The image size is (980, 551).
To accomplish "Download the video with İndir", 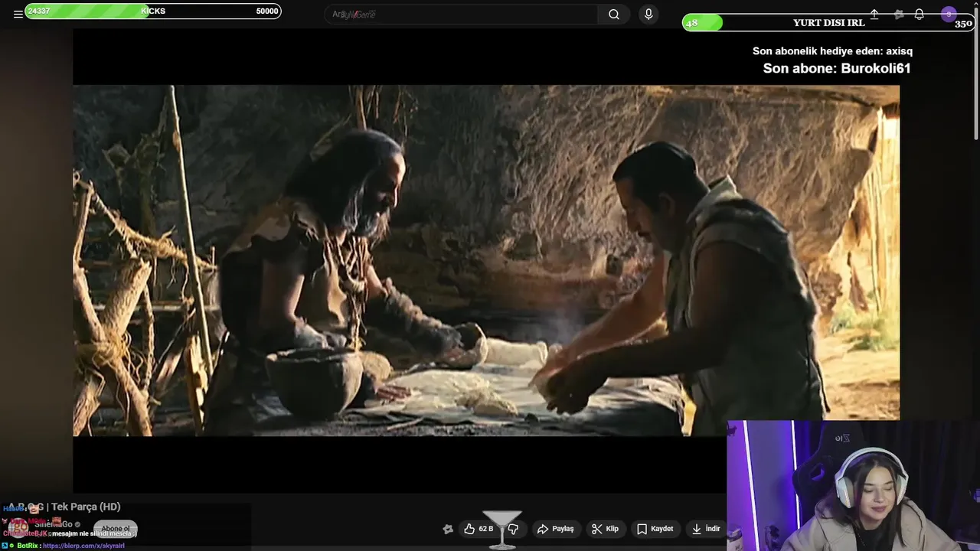I will (706, 529).
